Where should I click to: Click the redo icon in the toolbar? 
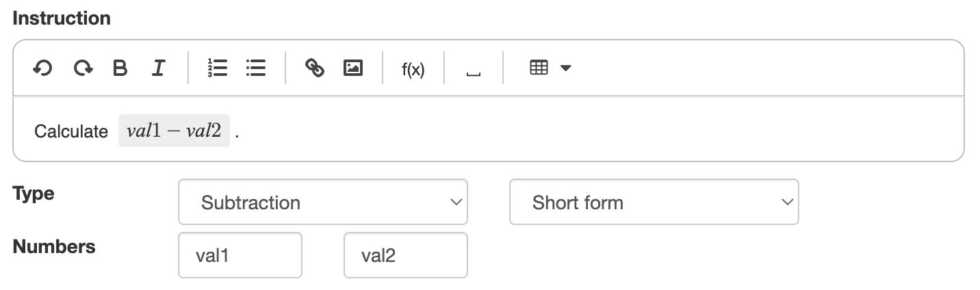tap(83, 68)
